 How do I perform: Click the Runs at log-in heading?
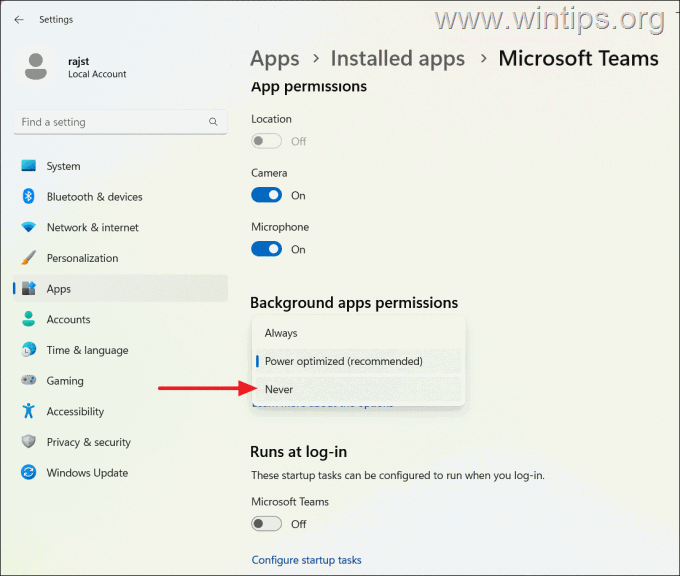coord(298,452)
